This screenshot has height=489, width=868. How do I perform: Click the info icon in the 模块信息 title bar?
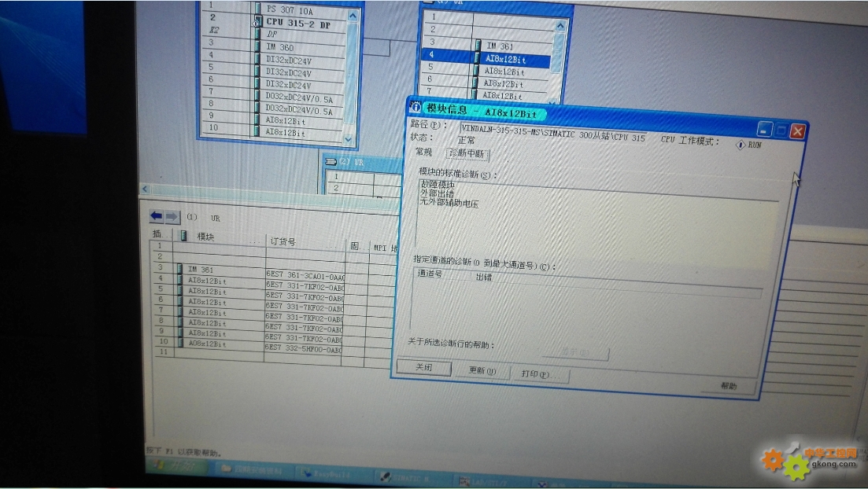416,106
